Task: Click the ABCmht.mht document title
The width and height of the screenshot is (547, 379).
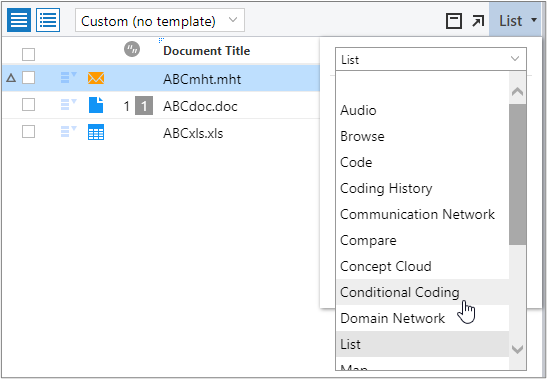Action: (202, 79)
